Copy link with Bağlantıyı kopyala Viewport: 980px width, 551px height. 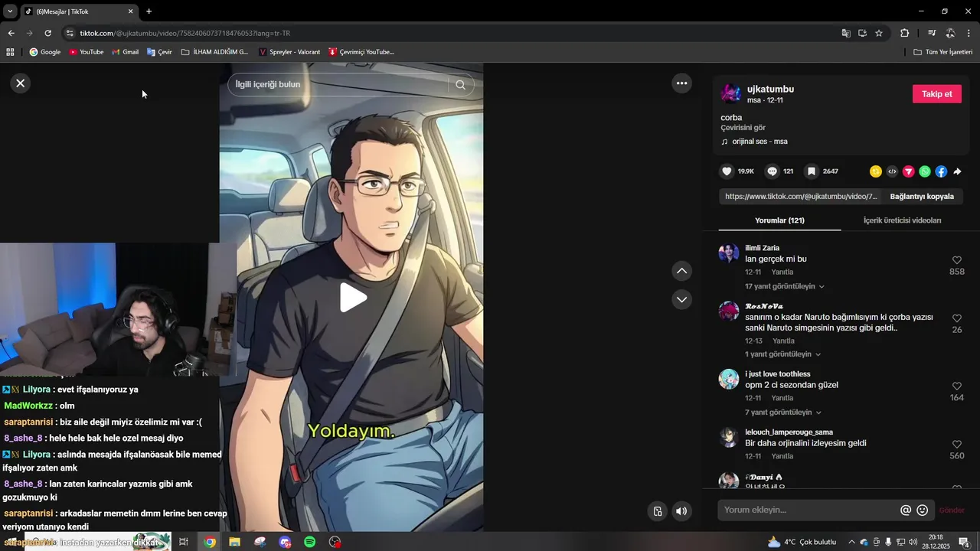[x=922, y=197]
